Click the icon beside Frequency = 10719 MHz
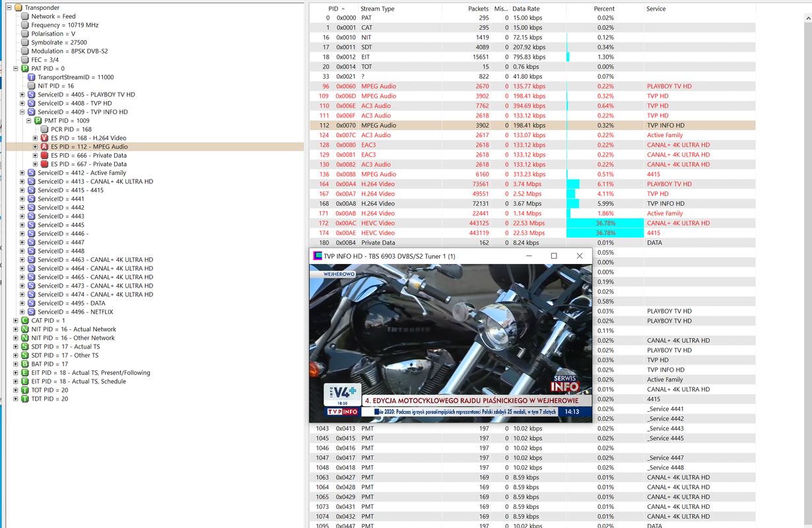 (24, 25)
